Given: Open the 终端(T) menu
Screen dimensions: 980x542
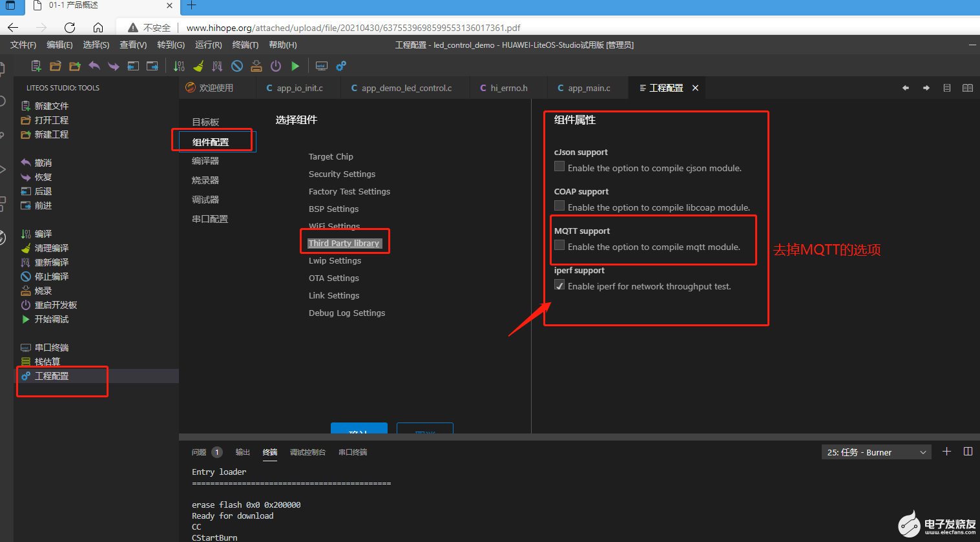Looking at the screenshot, I should point(245,45).
